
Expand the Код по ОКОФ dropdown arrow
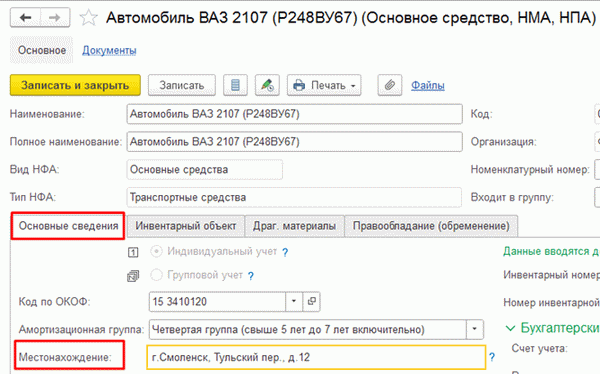pyautogui.click(x=294, y=301)
